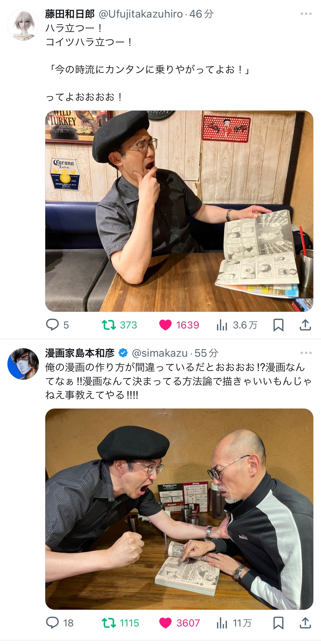321x644 pixels.
Task: Bookmark the simakazu tweet
Action: (x=278, y=623)
